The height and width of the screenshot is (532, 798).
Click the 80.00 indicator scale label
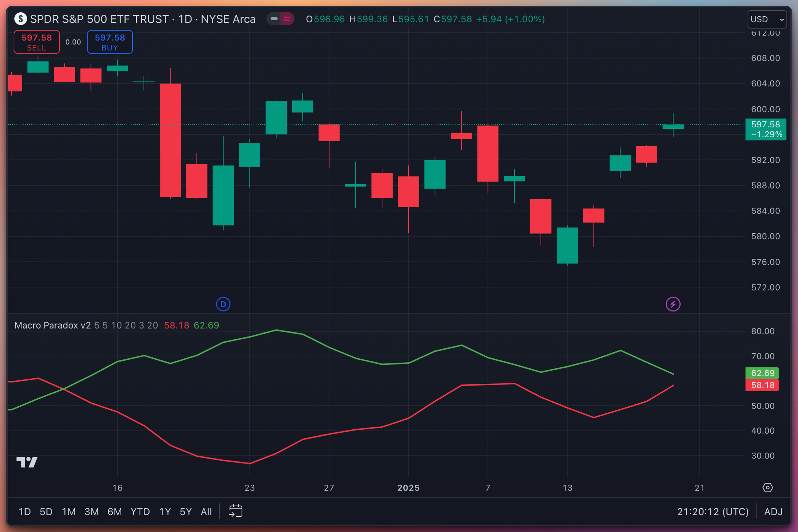click(763, 331)
